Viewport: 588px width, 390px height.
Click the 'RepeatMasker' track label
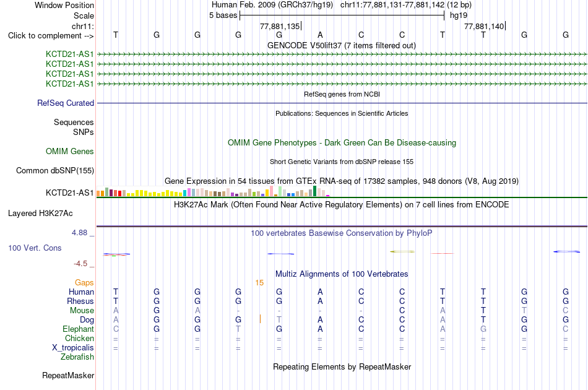coord(68,375)
